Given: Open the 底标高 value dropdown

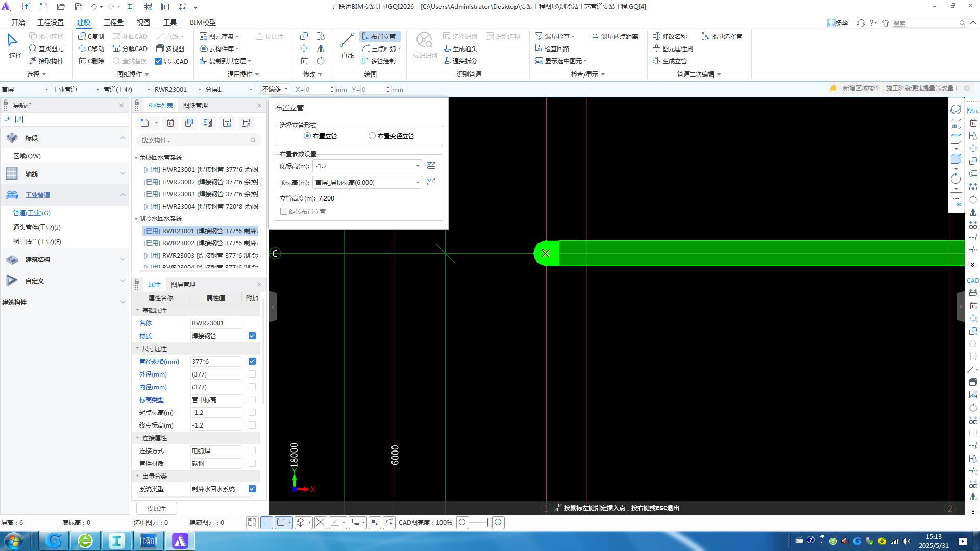Looking at the screenshot, I should [x=418, y=166].
